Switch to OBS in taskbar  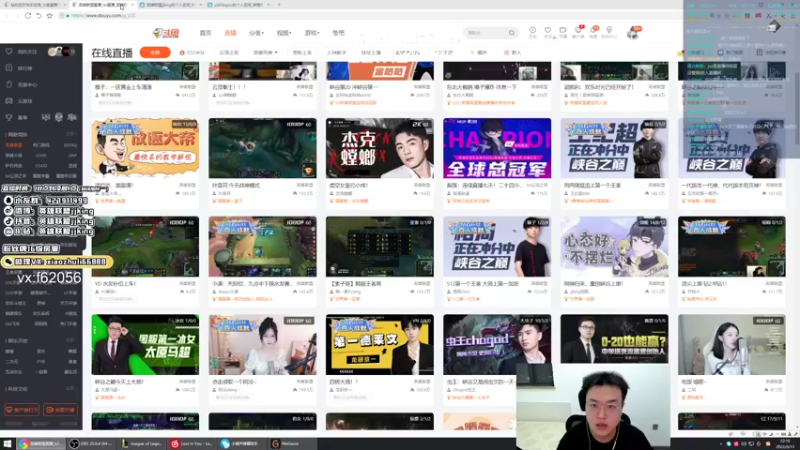[92, 444]
